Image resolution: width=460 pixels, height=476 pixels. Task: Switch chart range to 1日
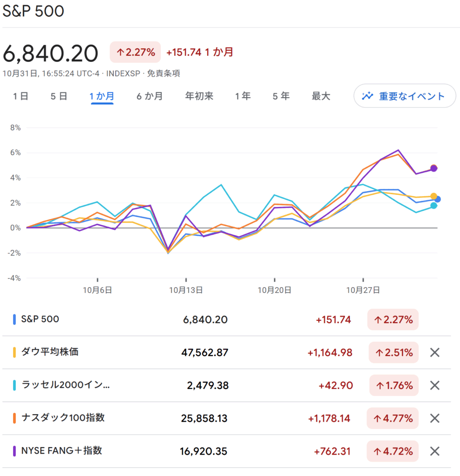(x=20, y=96)
